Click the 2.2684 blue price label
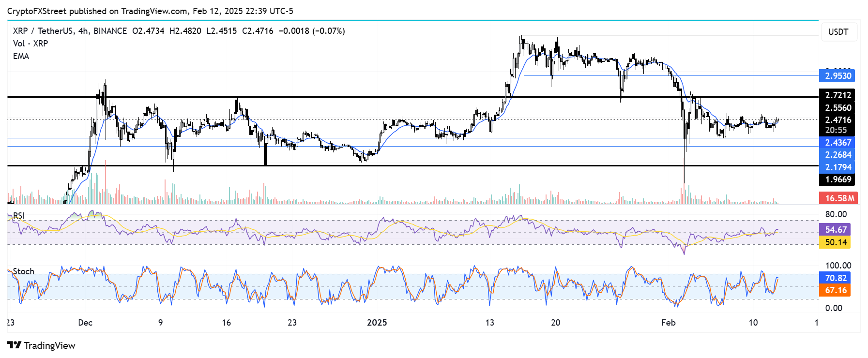The height and width of the screenshot is (358, 868). coord(837,155)
